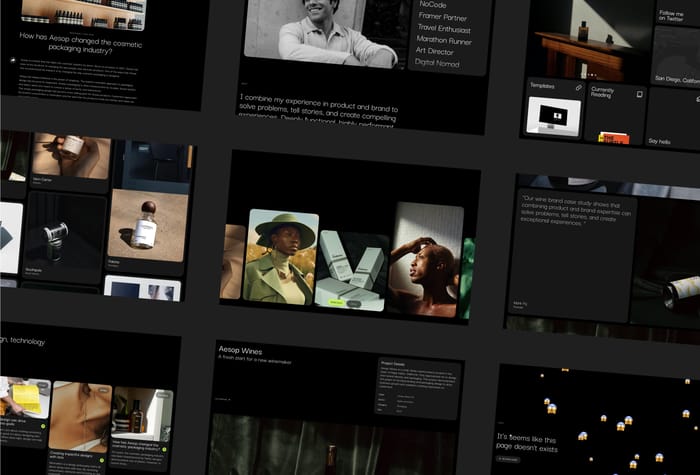
Task: Click the green dot on the neck photo card
Action: [x=102, y=460]
